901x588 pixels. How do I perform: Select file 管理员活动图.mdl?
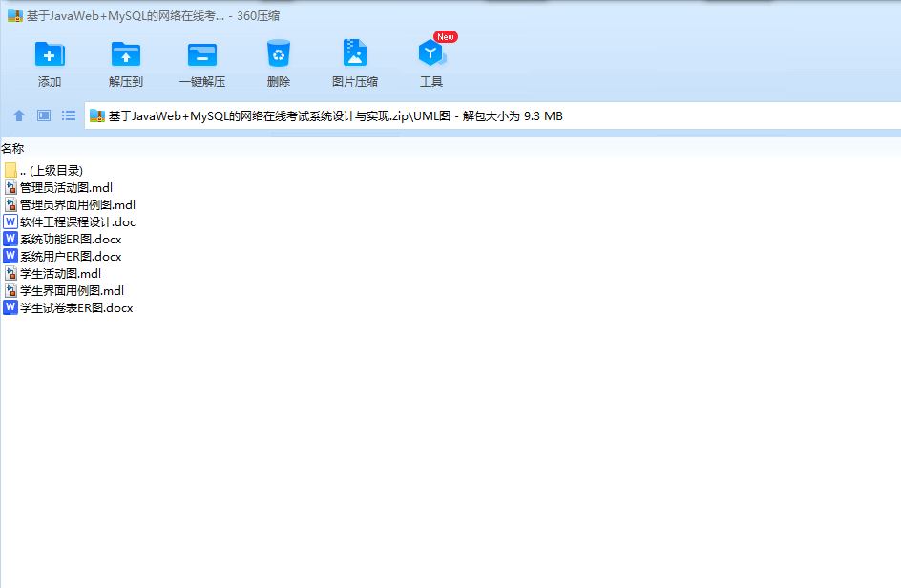click(58, 187)
